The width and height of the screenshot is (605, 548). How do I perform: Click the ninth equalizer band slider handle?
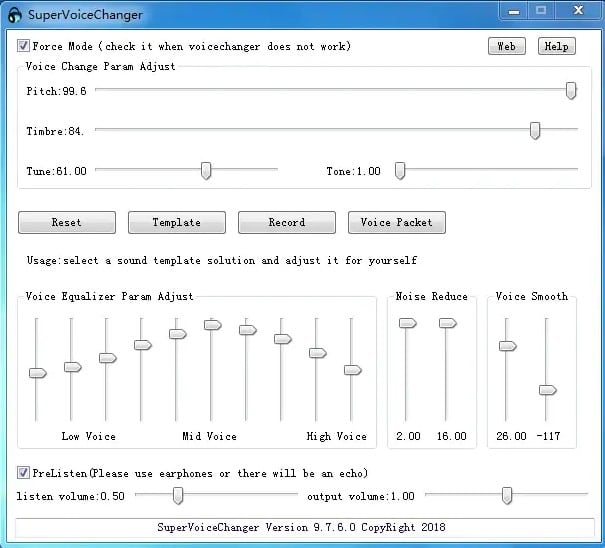pyautogui.click(x=318, y=353)
